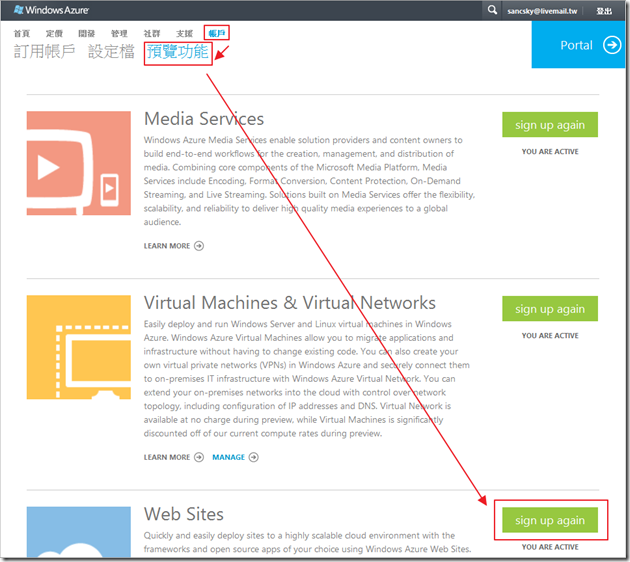Open Learn More under Media Services

tap(167, 246)
